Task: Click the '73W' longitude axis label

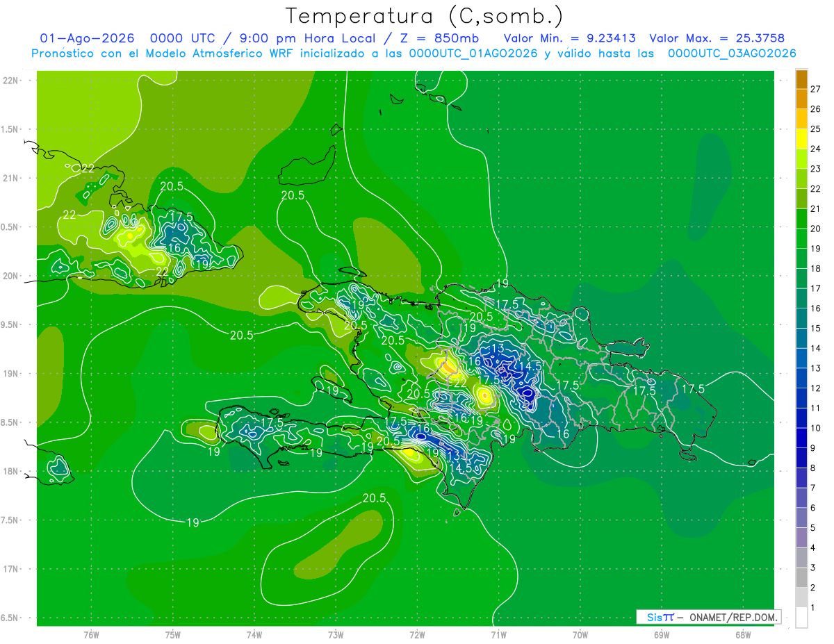Action: [x=336, y=635]
